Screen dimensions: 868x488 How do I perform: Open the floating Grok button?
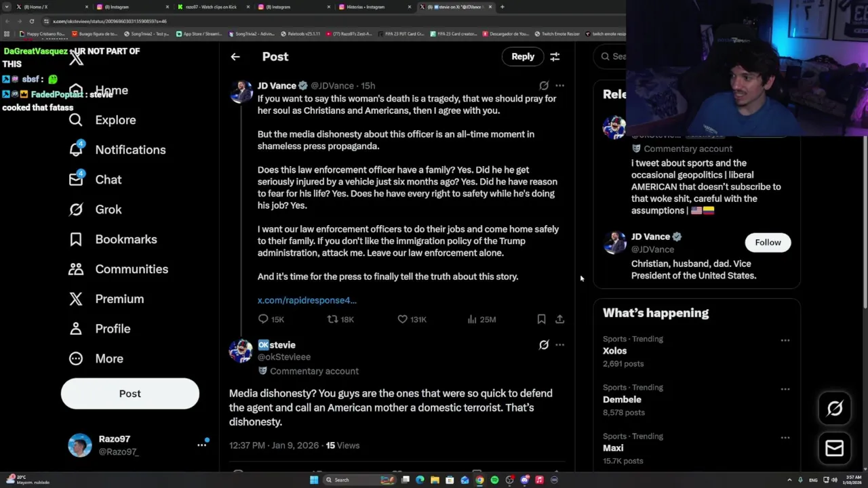pos(835,408)
